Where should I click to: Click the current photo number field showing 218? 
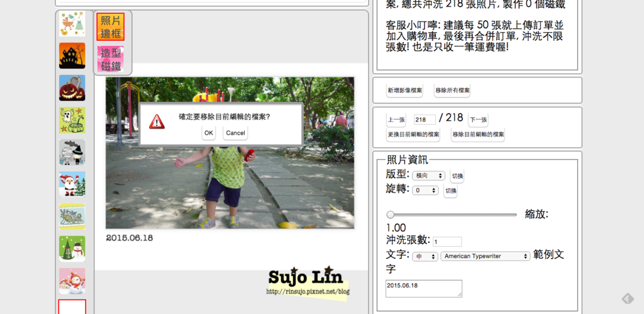pos(425,120)
